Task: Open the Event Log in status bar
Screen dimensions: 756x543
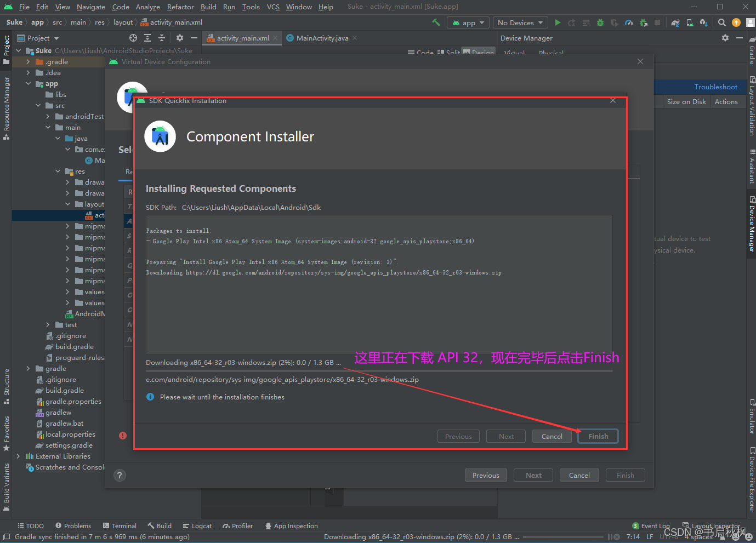Action: tap(651, 526)
